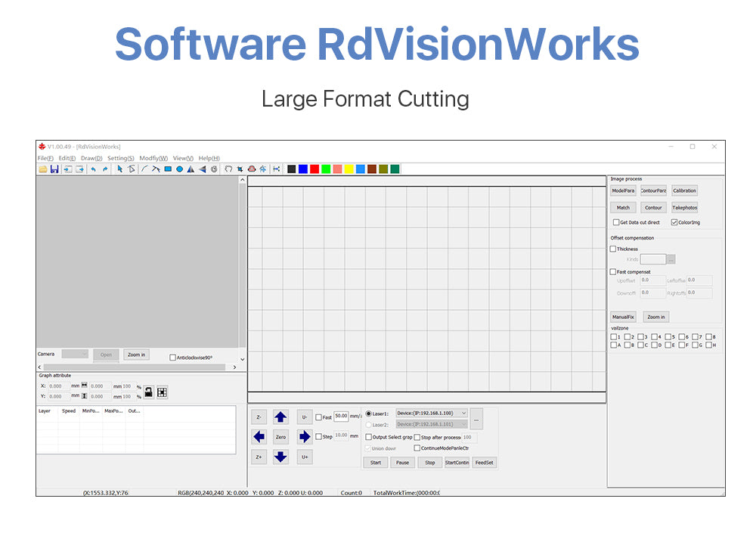Image resolution: width=756 pixels, height=539 pixels.
Task: Click the Redo arrow icon
Action: [104, 169]
